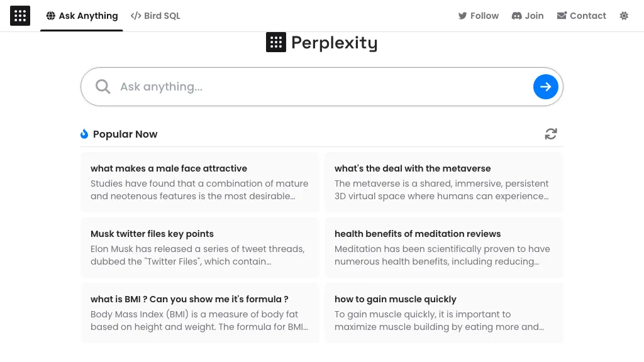Click the Contact envelope icon
The height and width of the screenshot is (362, 644).
pyautogui.click(x=562, y=16)
